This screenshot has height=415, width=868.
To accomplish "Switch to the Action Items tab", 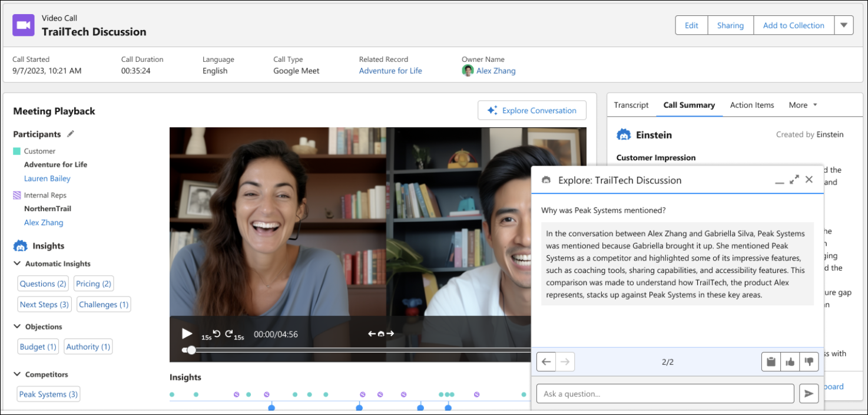I will pyautogui.click(x=752, y=105).
